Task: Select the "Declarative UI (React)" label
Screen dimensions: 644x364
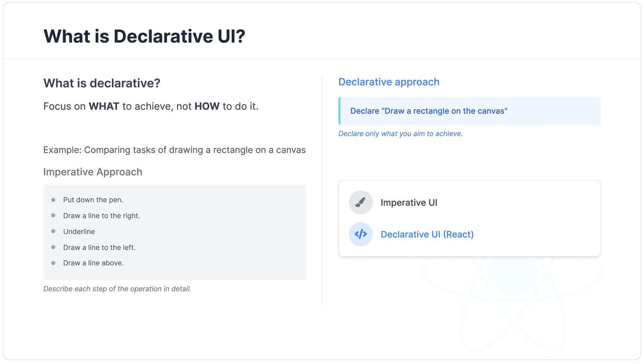Action: click(427, 234)
